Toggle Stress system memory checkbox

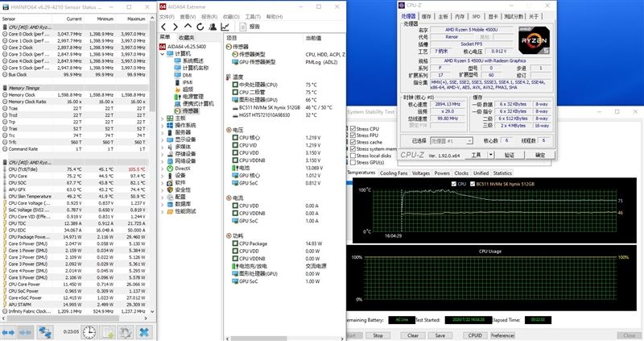pos(353,148)
